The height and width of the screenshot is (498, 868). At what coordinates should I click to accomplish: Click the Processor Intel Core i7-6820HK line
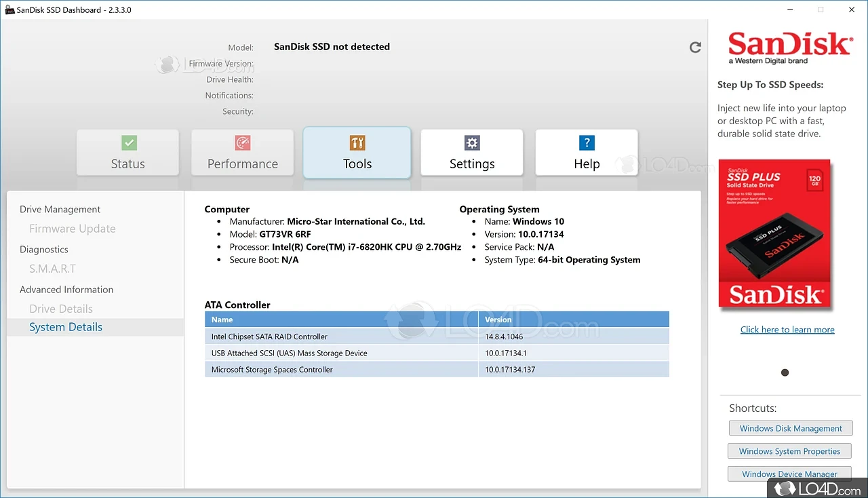coord(345,247)
